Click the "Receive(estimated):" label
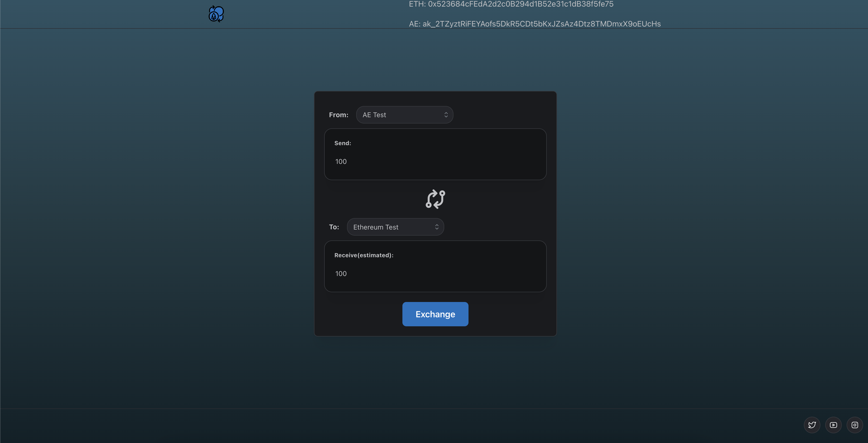This screenshot has height=443, width=868. [364, 255]
